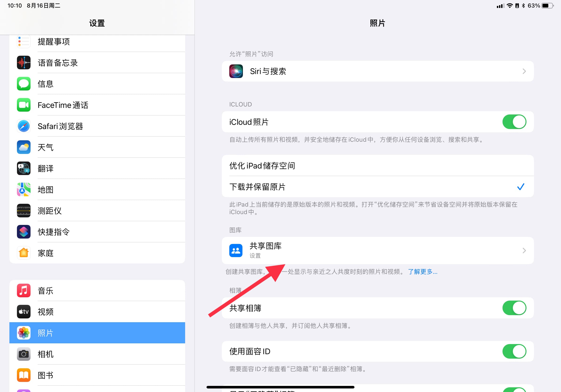
Task: Open the Reminders (提醒事项) app icon
Action: pyautogui.click(x=24, y=42)
